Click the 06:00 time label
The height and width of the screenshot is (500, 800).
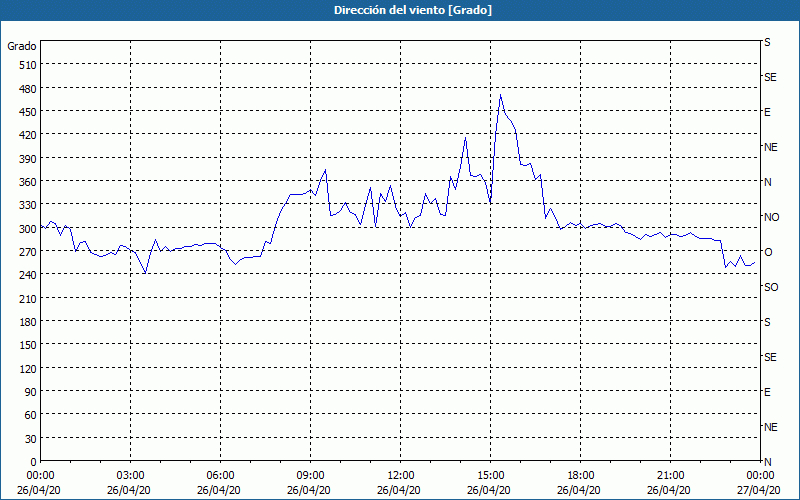click(x=220, y=476)
